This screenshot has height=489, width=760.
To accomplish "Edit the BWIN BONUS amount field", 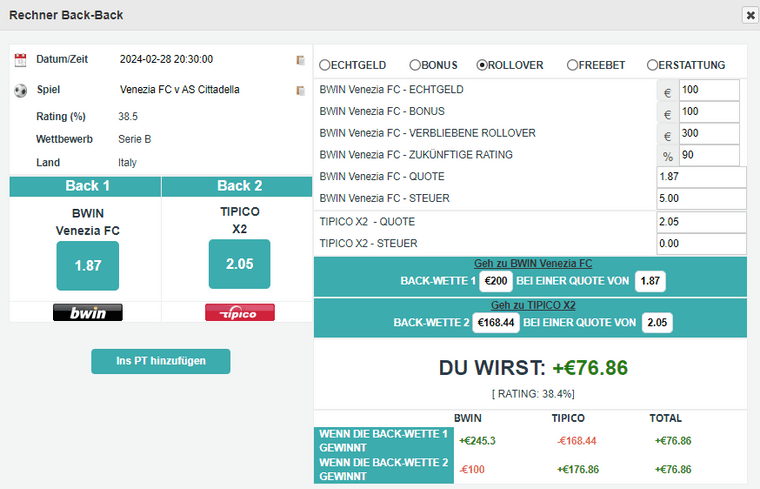I will [x=710, y=112].
